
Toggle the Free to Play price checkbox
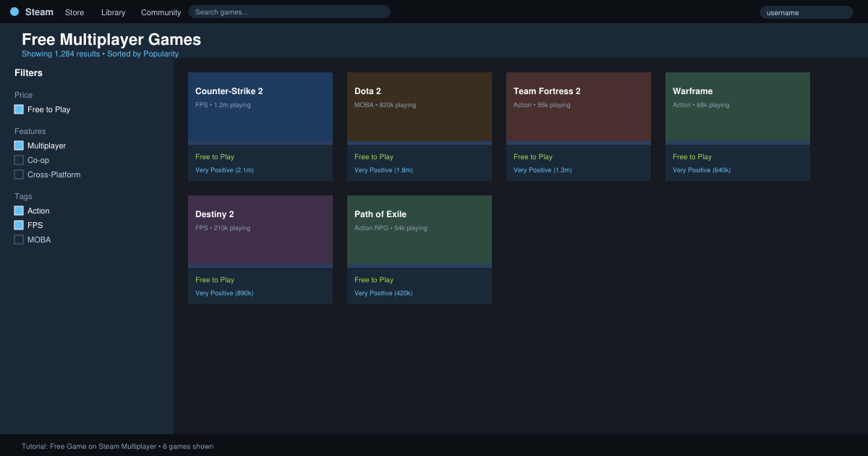(19, 109)
